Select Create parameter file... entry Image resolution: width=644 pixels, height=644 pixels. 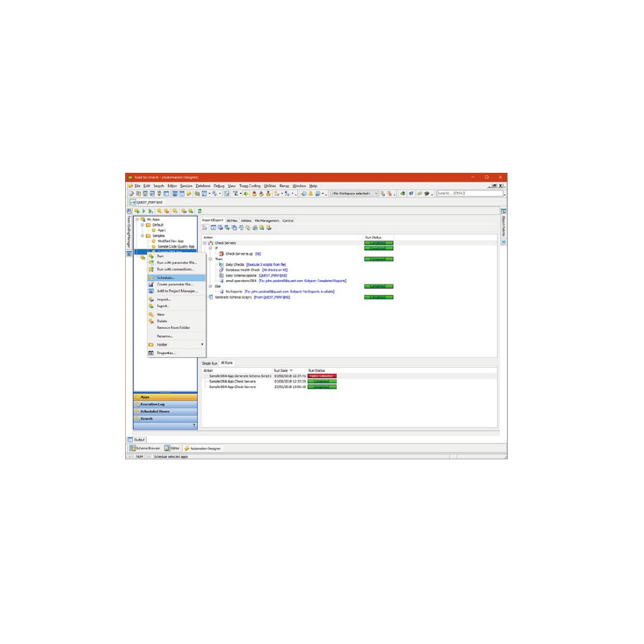pyautogui.click(x=176, y=284)
